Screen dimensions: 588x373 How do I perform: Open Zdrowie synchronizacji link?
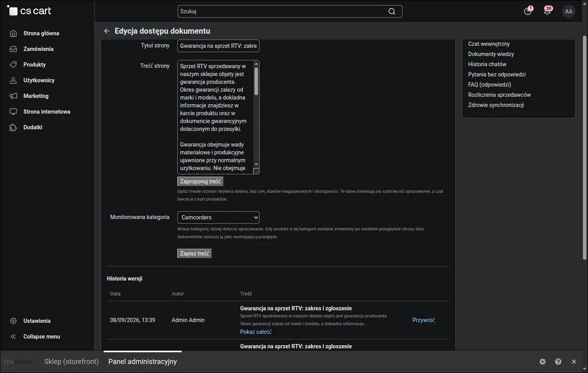(496, 105)
